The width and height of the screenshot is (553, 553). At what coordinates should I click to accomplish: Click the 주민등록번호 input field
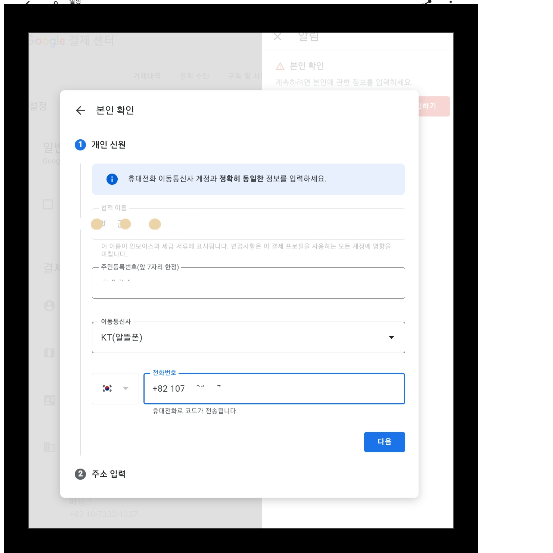tap(248, 283)
